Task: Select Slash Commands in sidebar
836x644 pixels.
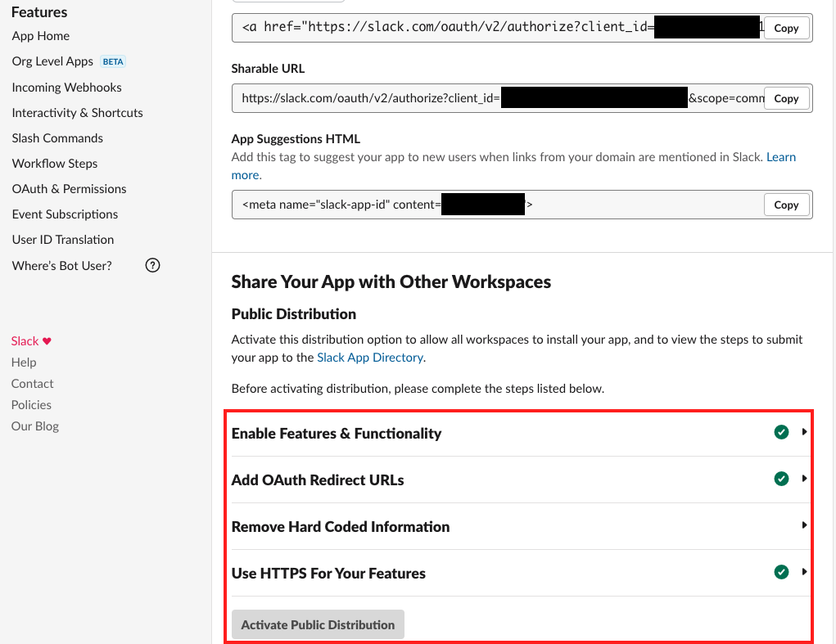Action: point(57,138)
